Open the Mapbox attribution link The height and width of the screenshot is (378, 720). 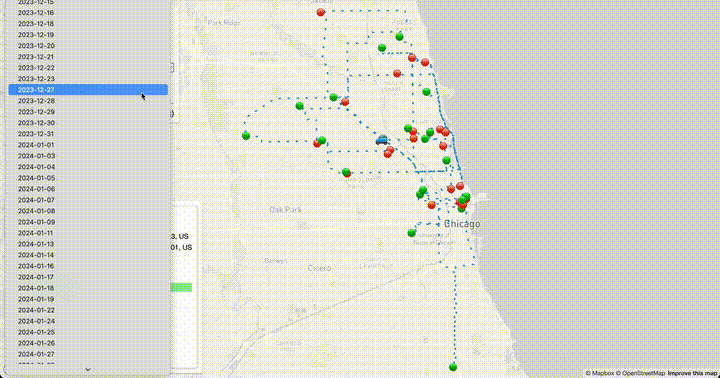[x=600, y=373]
